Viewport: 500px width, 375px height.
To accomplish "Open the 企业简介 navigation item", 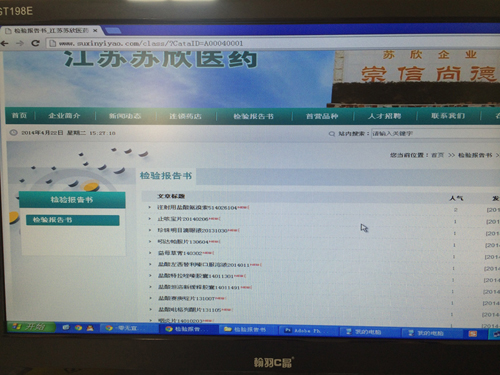I will [x=64, y=116].
